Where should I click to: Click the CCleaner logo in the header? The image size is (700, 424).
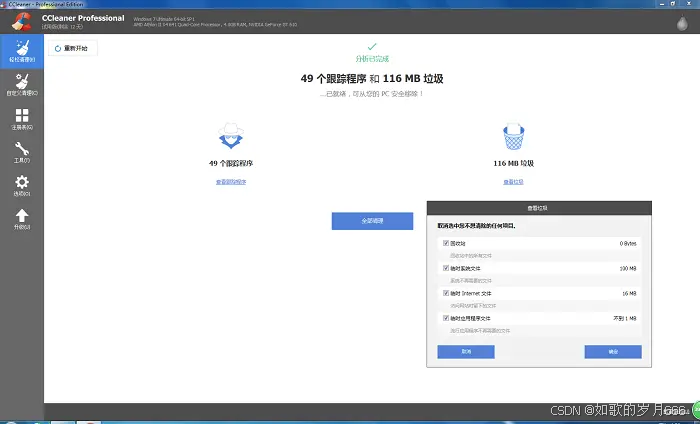(21, 21)
